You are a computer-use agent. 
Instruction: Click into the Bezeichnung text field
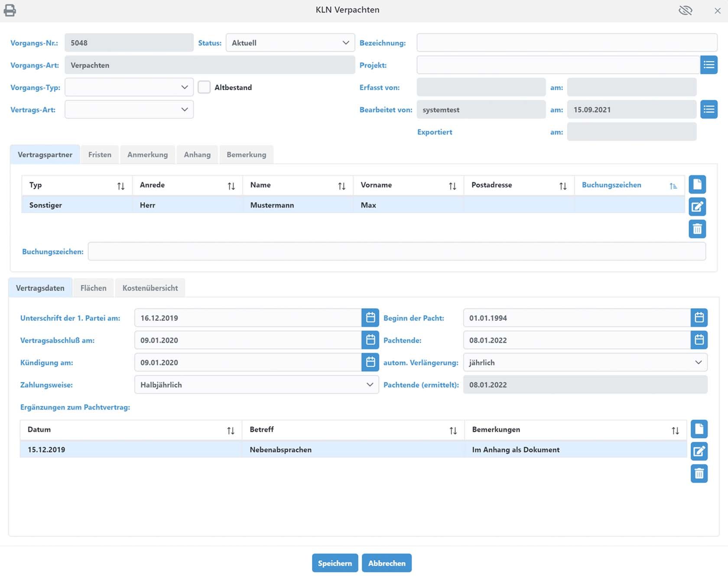click(566, 43)
